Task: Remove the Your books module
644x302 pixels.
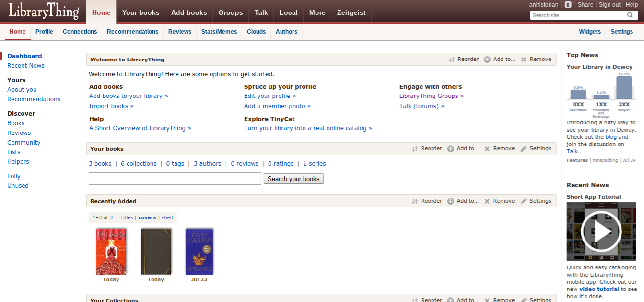Action: (499, 149)
